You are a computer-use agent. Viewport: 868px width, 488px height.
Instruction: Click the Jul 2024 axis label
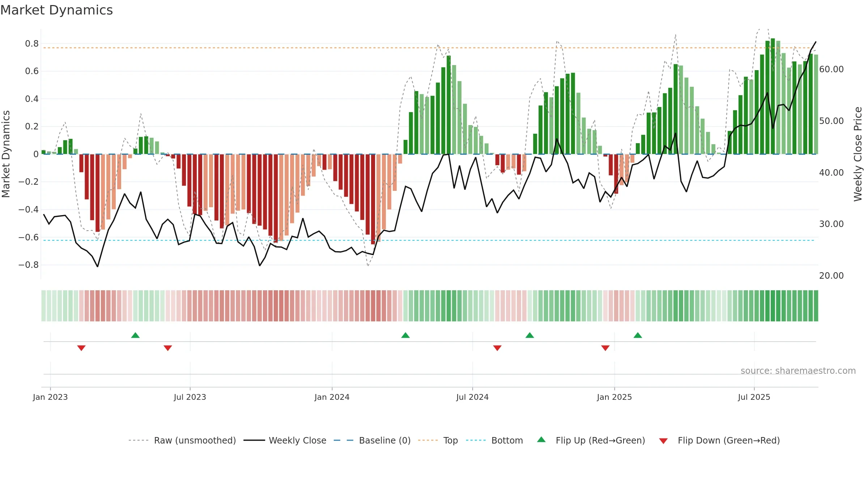(x=472, y=397)
